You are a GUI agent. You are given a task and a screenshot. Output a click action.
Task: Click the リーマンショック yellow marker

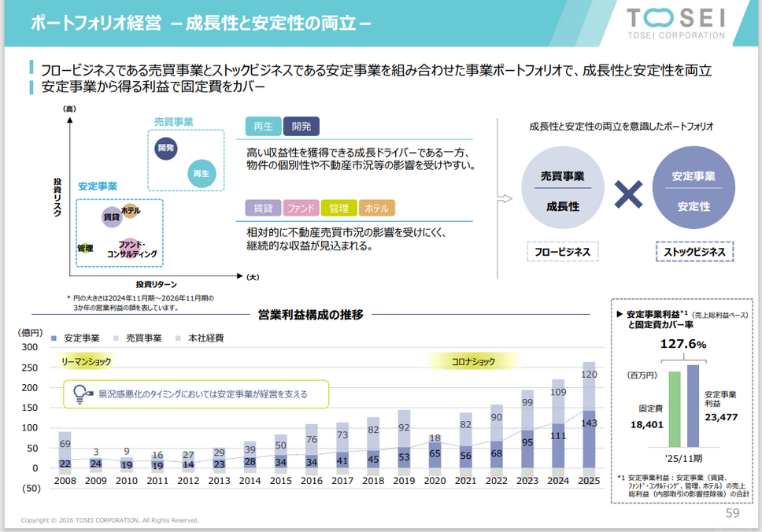pyautogui.click(x=87, y=362)
